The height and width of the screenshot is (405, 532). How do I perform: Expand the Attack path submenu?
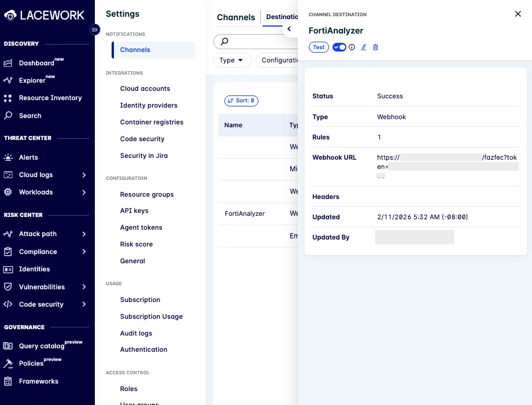pyautogui.click(x=84, y=234)
